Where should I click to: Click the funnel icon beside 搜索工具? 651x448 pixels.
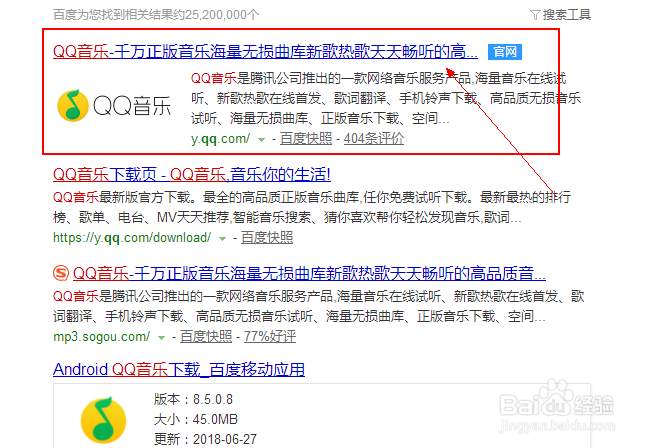pyautogui.click(x=535, y=15)
